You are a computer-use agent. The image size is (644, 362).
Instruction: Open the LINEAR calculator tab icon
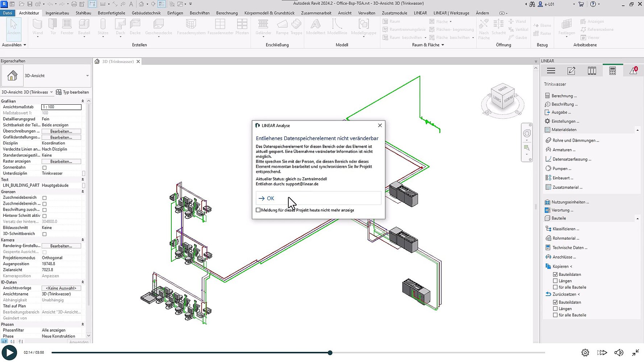[x=612, y=71]
